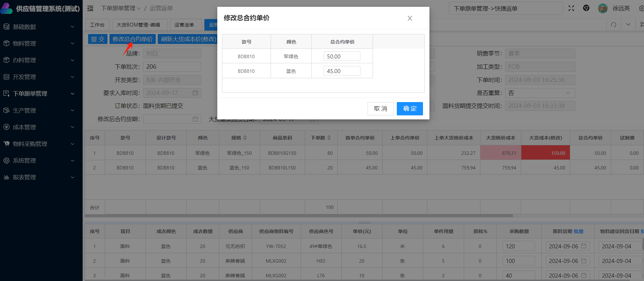This screenshot has height=281, width=644.
Task: Click 确定 to confirm the price change
Action: click(410, 109)
